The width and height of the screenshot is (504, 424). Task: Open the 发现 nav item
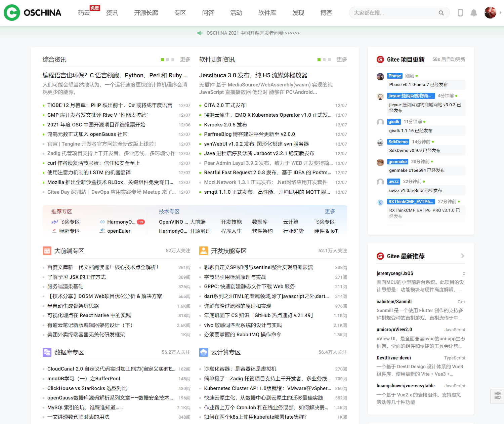point(298,13)
